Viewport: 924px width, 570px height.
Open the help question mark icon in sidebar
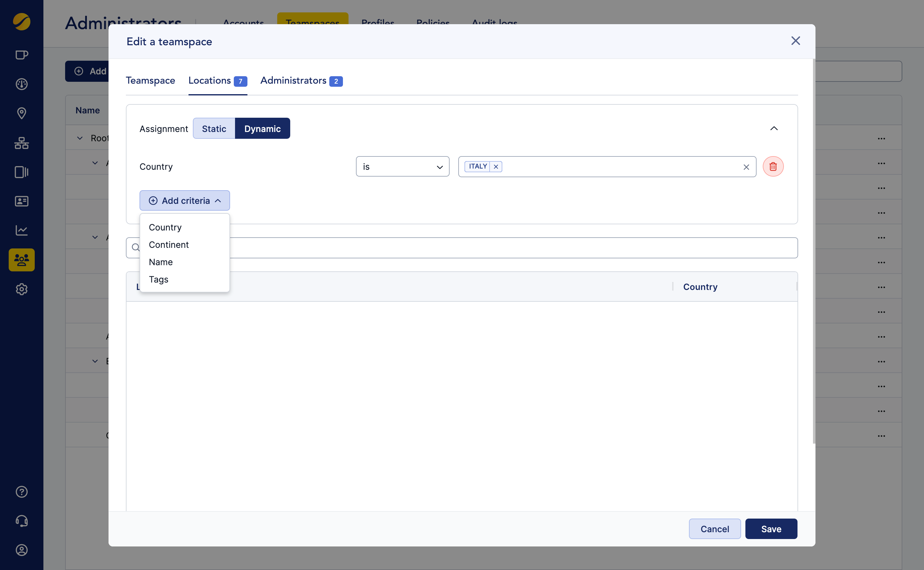(x=21, y=492)
